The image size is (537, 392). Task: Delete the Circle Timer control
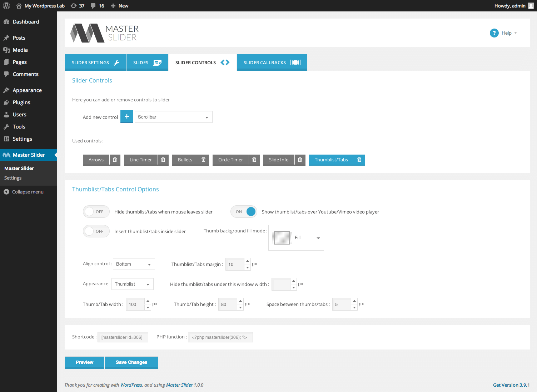(x=254, y=160)
